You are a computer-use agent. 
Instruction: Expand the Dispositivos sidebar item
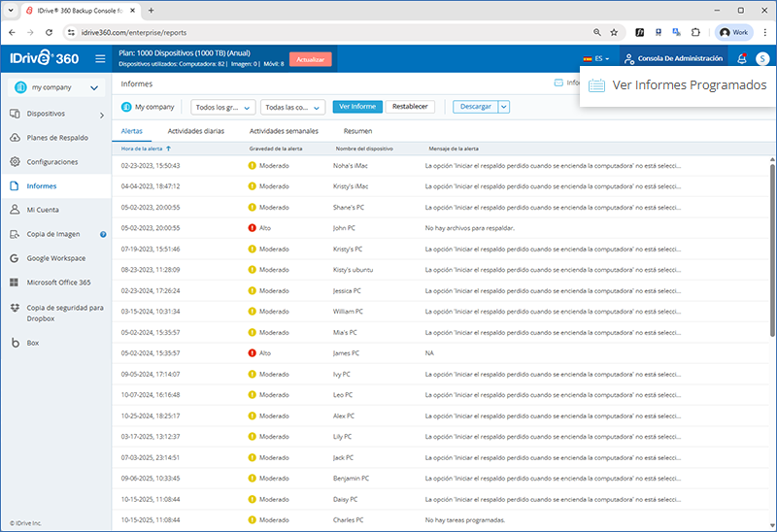(x=53, y=114)
